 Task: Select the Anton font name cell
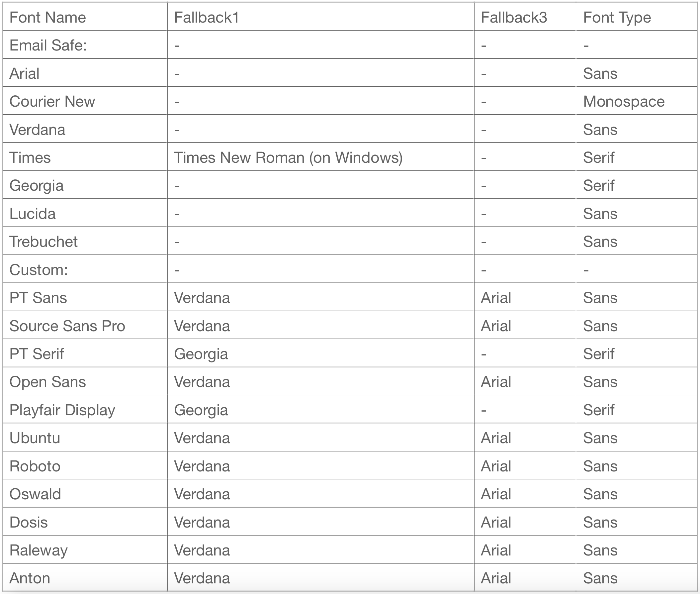pos(30,578)
